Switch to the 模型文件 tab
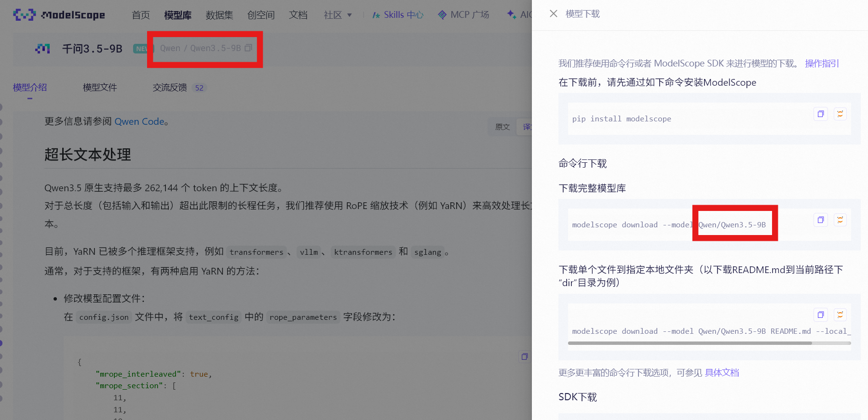This screenshot has width=868, height=420. point(100,87)
